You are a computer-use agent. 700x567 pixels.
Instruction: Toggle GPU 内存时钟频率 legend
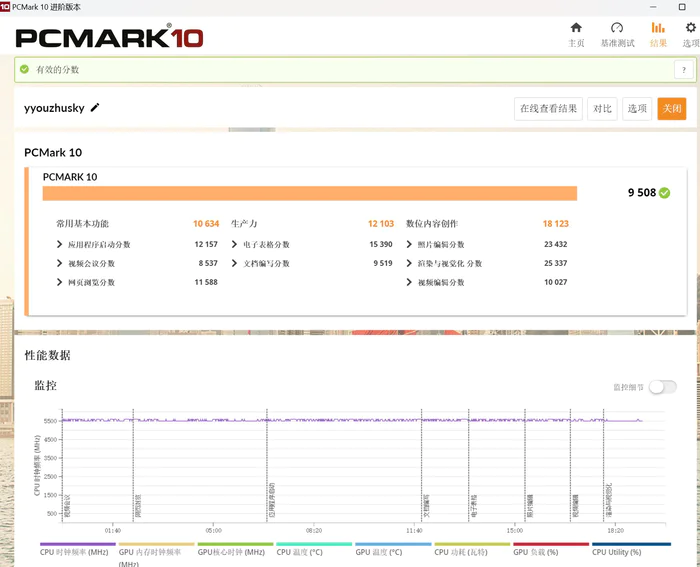tap(156, 554)
